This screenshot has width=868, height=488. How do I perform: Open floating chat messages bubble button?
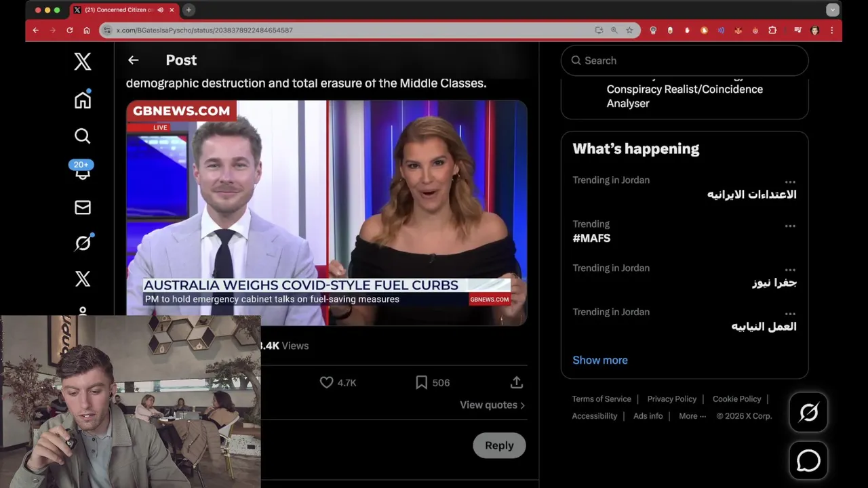(808, 461)
